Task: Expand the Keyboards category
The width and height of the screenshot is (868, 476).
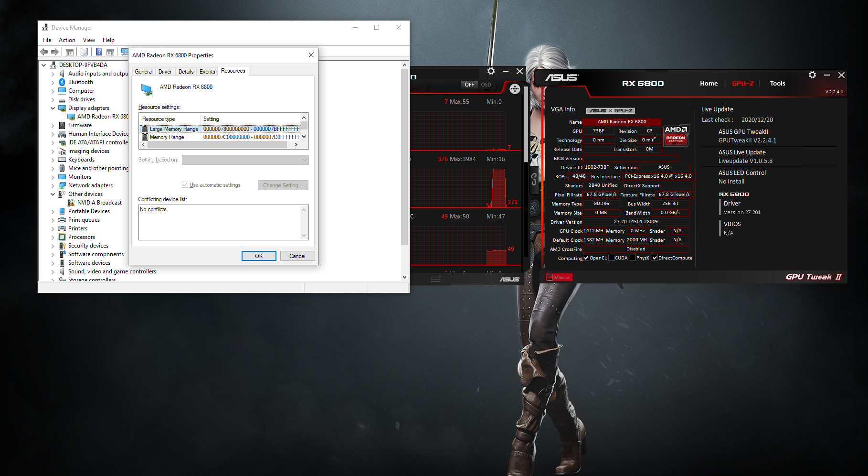Action: 53,160
